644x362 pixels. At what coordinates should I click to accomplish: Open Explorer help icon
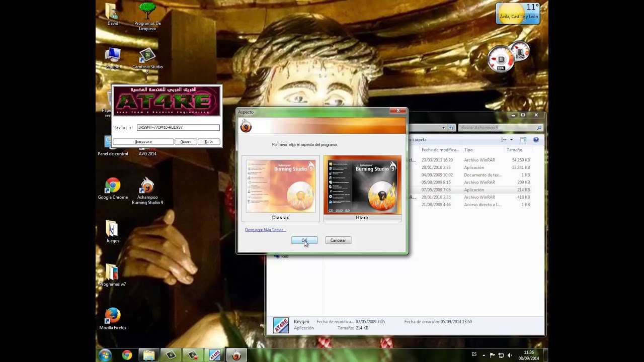tap(536, 140)
